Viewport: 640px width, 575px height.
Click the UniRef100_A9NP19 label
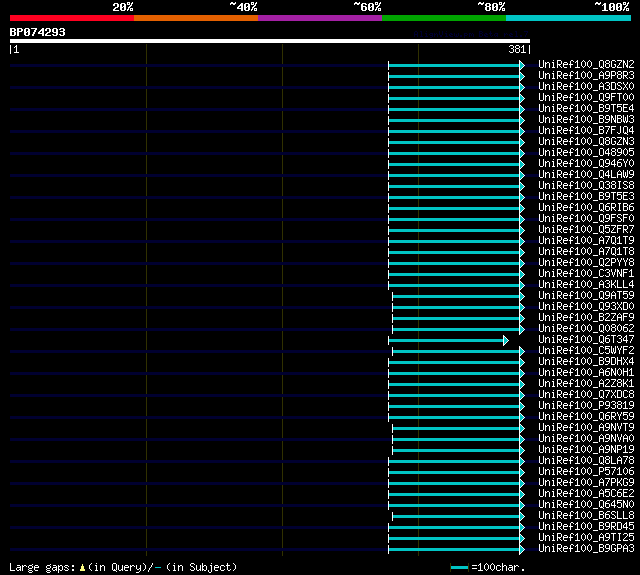[586, 450]
